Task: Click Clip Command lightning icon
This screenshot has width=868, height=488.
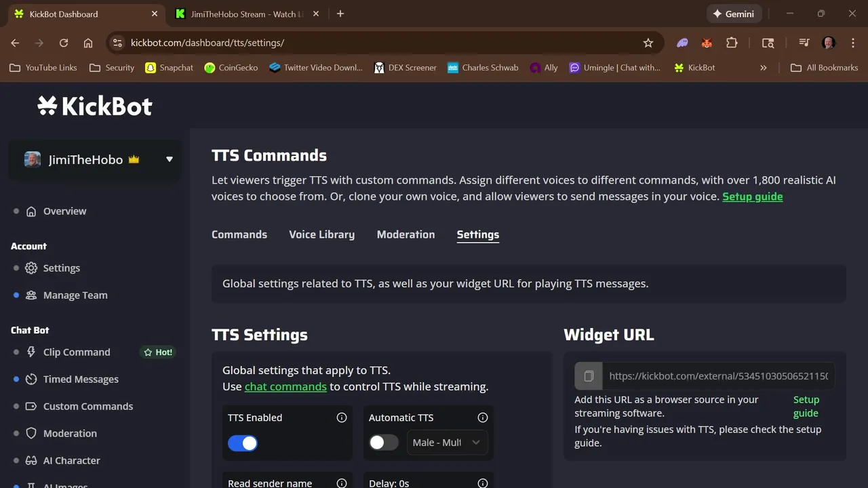Action: (x=31, y=352)
